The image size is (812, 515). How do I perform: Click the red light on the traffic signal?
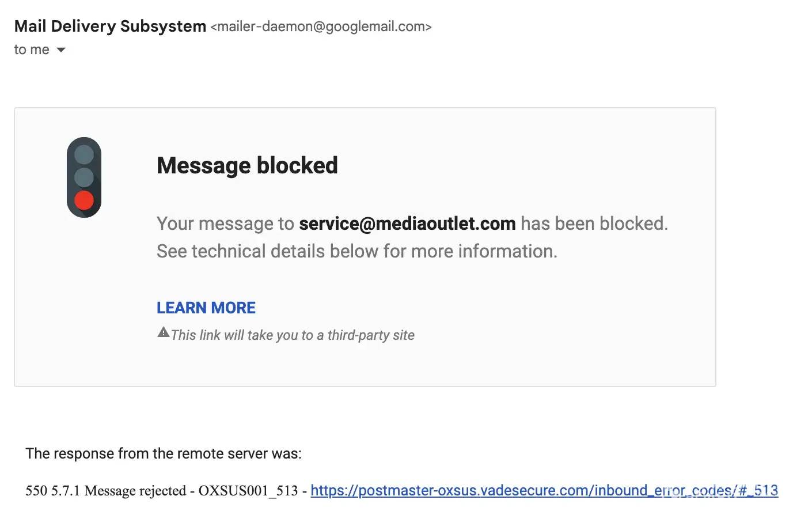(84, 200)
